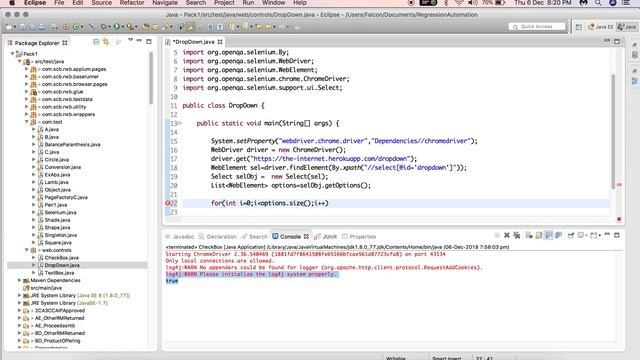Open the Apple menu
Screen dimensions: 640x360
12,3
